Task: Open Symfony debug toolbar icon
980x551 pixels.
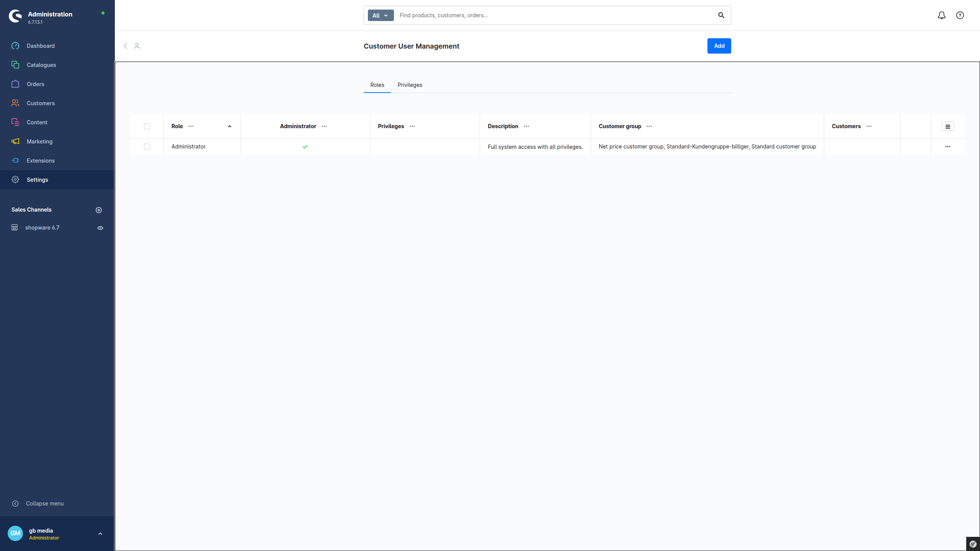Action: tap(973, 544)
